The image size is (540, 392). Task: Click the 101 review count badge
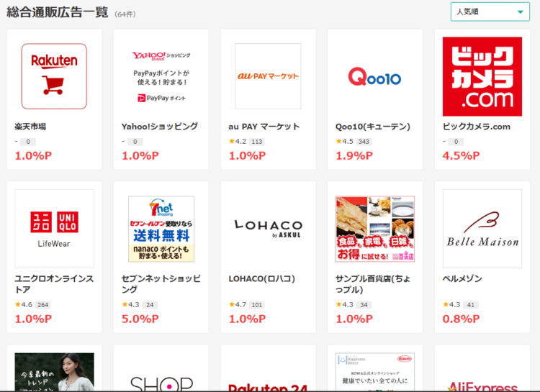click(x=256, y=305)
